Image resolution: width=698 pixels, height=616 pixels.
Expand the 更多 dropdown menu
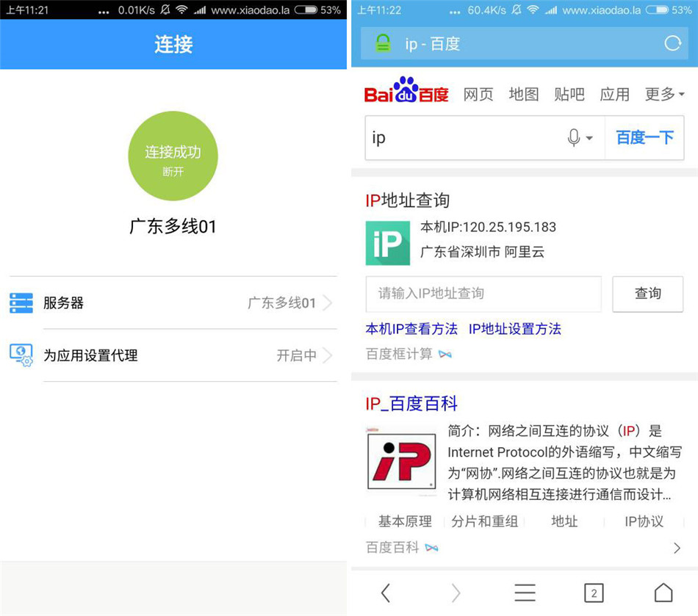tap(665, 94)
